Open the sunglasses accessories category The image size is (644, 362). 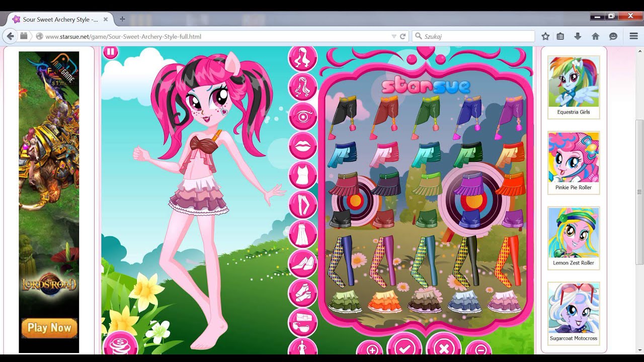(302, 322)
